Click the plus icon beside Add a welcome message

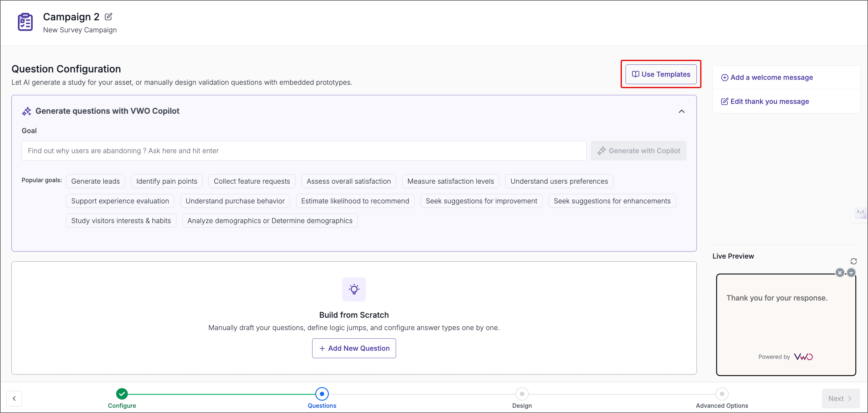pyautogui.click(x=725, y=77)
